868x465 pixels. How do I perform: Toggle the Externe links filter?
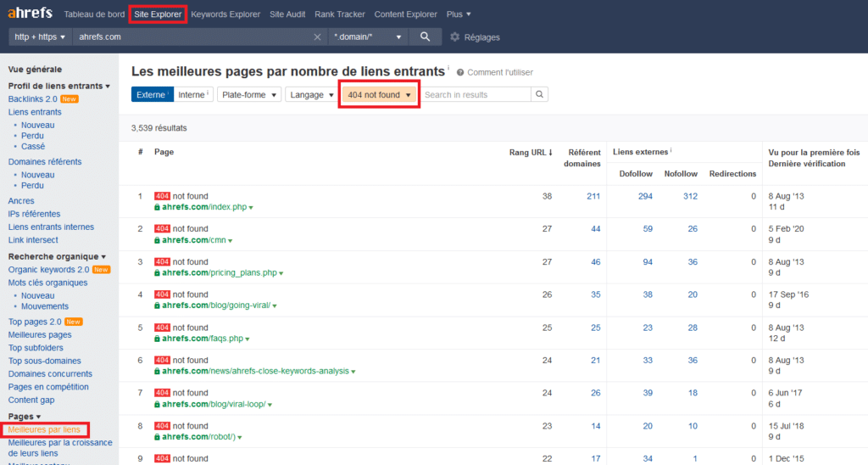[152, 94]
